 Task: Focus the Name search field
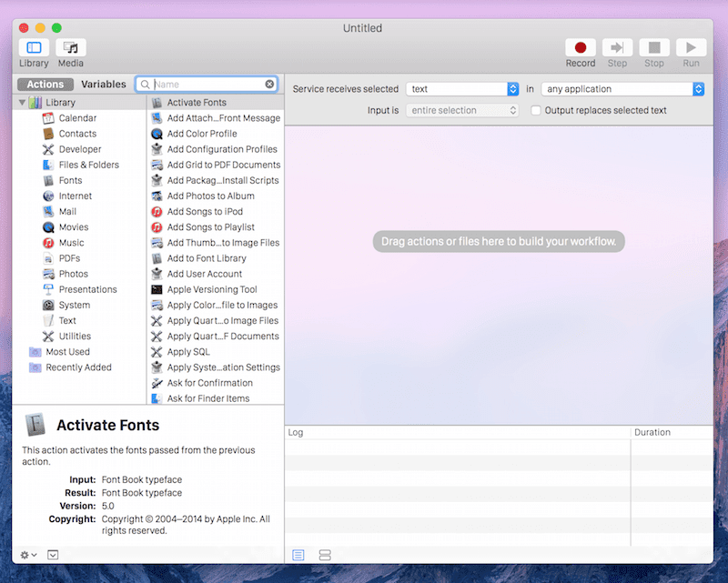point(207,84)
